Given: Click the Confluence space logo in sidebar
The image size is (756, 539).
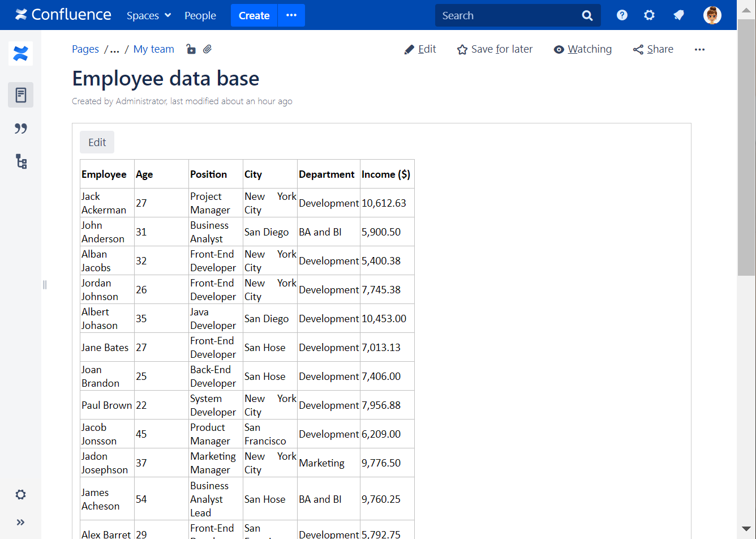Looking at the screenshot, I should click(x=21, y=54).
